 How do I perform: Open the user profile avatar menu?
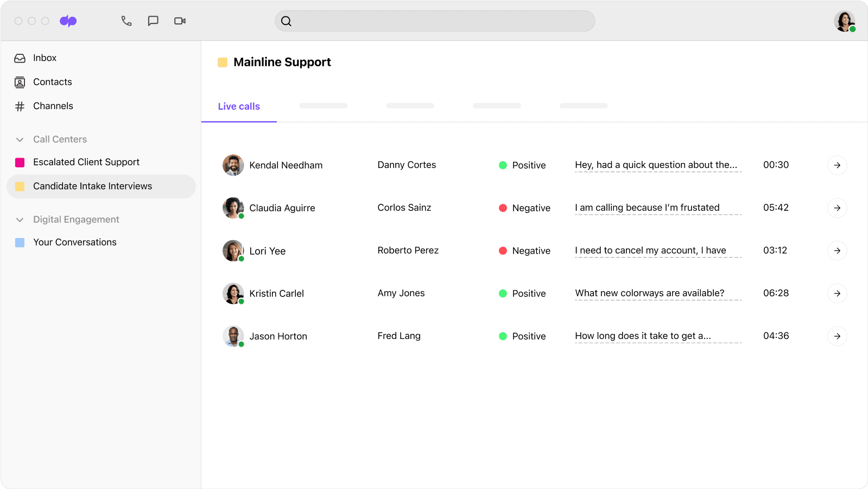point(844,21)
